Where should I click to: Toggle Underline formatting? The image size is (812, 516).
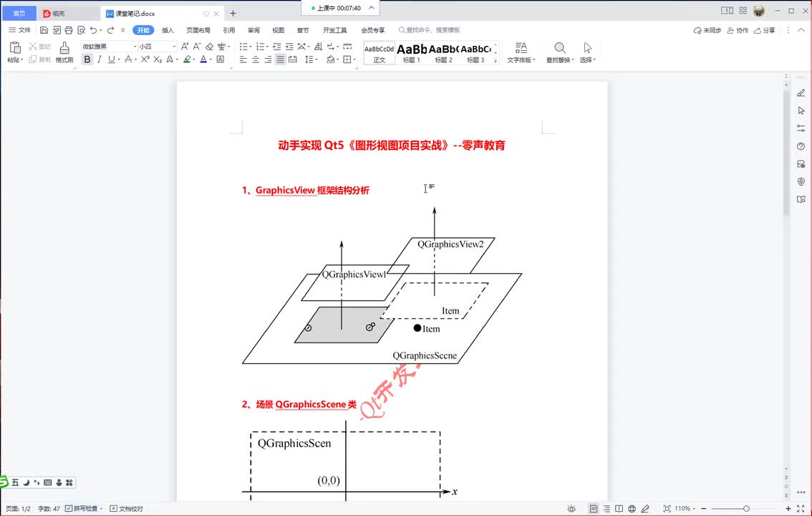[x=111, y=59]
